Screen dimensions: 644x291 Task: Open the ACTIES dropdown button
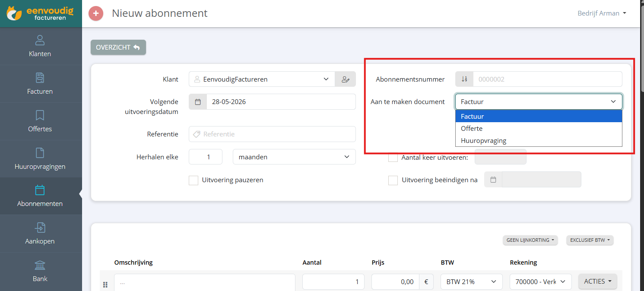[x=598, y=282]
